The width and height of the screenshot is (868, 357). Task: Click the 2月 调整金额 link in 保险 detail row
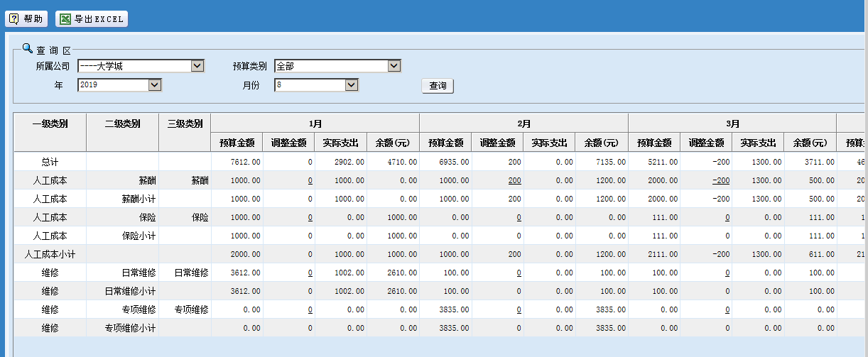519,217
